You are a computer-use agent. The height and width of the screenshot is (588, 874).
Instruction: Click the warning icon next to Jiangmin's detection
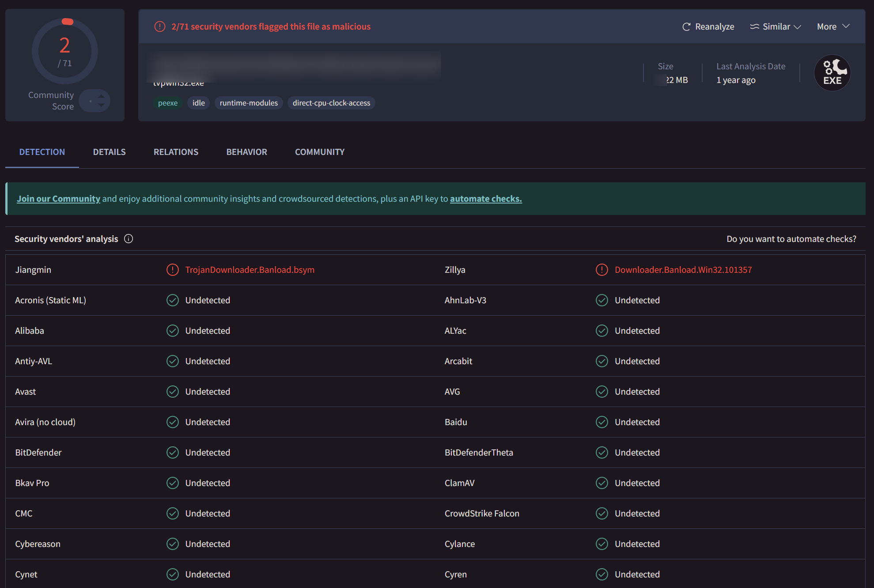coord(172,270)
